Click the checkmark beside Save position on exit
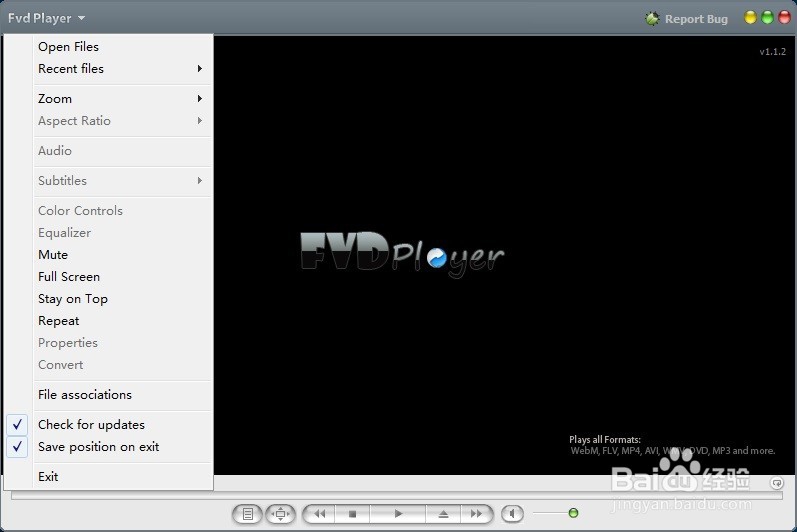797x532 pixels. (17, 447)
